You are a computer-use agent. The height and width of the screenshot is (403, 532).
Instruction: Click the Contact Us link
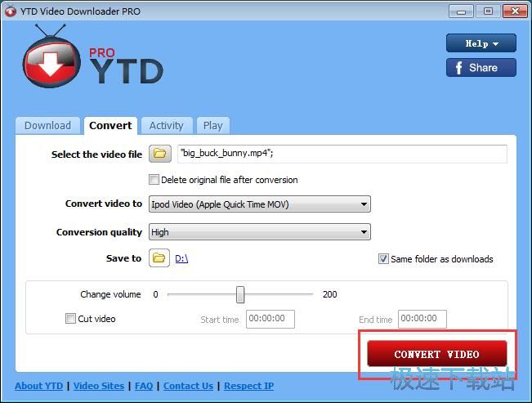pos(188,386)
